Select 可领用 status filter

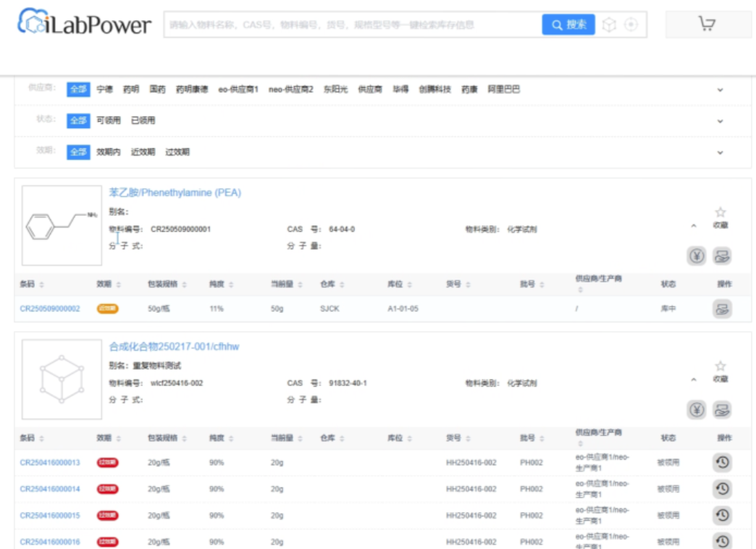109,120
